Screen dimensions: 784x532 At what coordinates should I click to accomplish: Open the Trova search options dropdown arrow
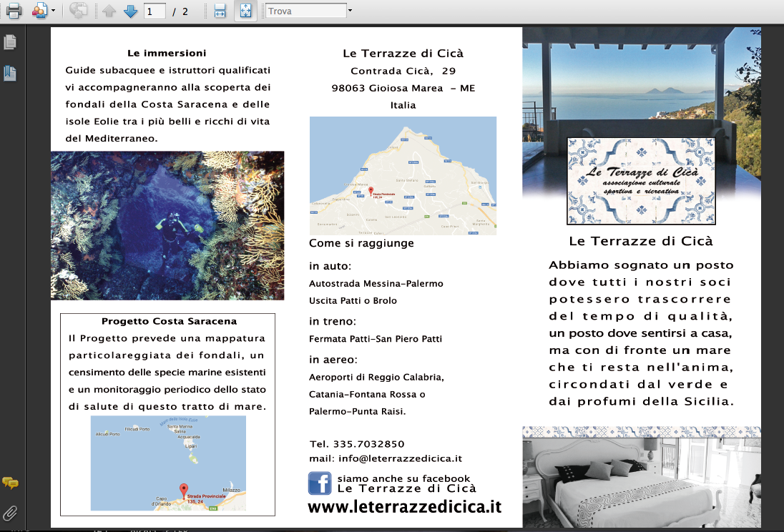[350, 11]
